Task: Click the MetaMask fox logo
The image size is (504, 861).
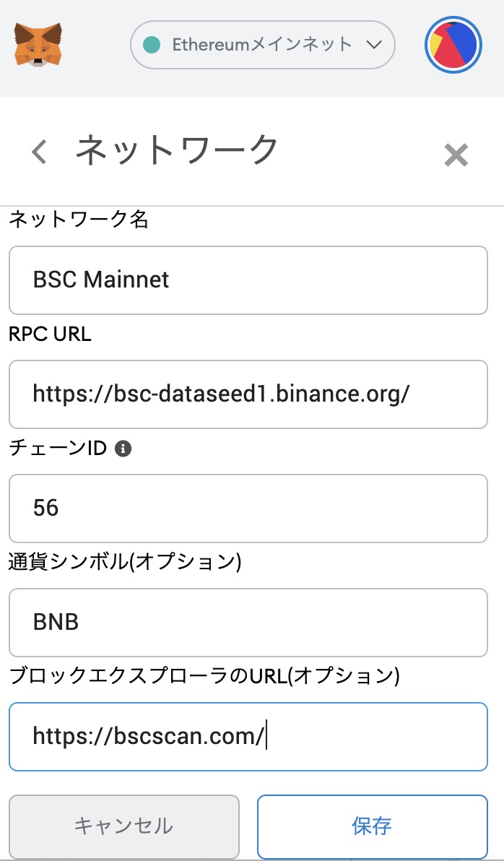Action: point(38,45)
